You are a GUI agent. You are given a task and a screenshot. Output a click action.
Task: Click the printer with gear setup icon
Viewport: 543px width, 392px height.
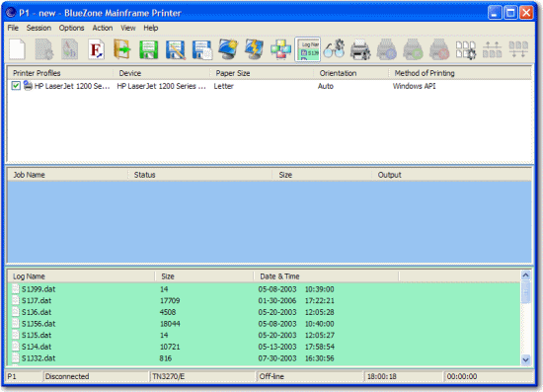[x=360, y=49]
